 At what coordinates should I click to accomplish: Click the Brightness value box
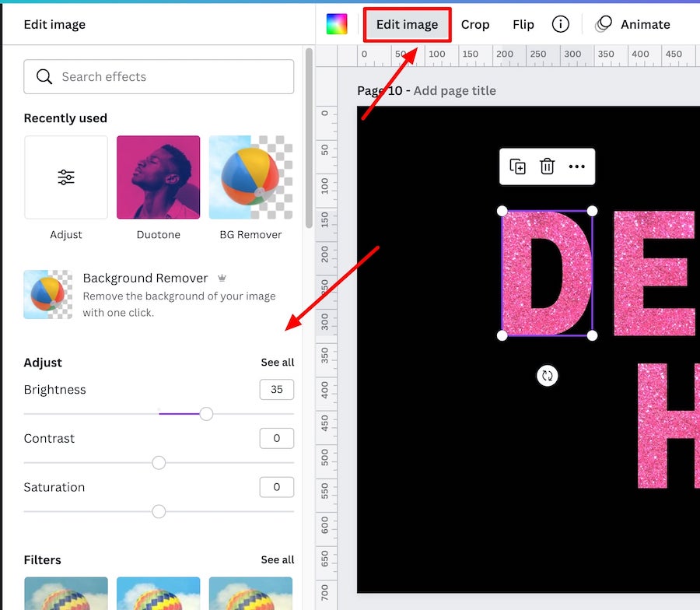click(x=277, y=389)
